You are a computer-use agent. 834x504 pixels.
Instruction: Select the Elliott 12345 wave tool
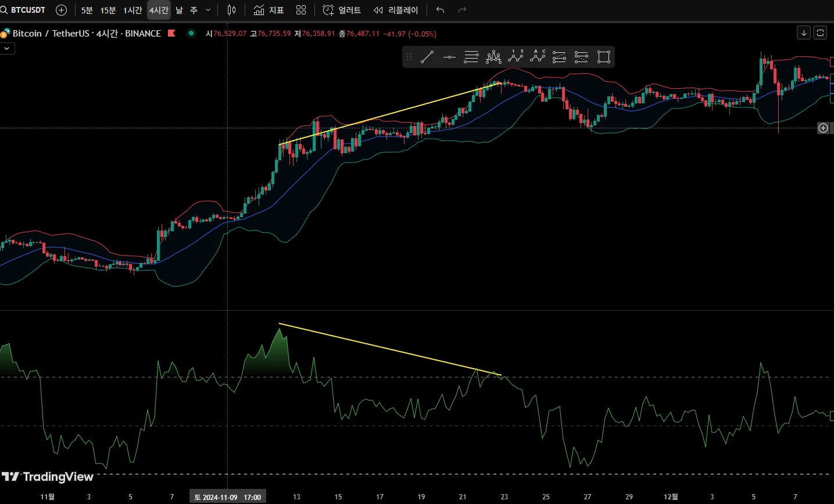pyautogui.click(x=516, y=57)
